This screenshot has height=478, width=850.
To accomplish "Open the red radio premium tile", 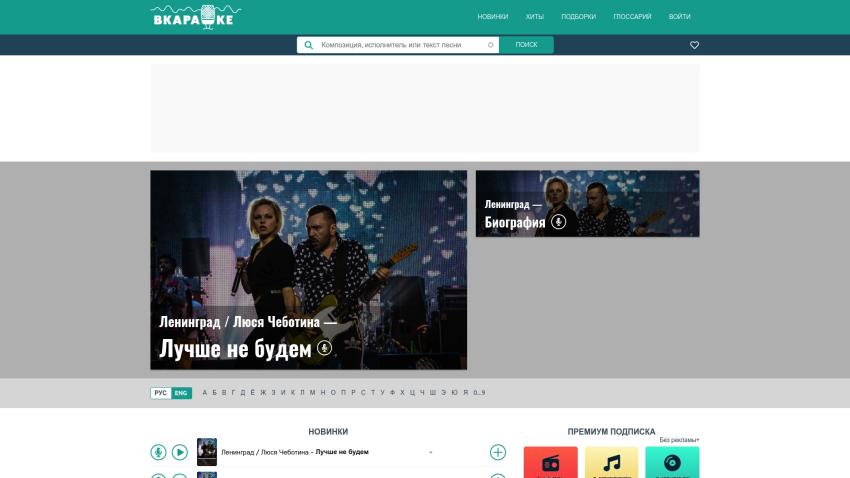I will tap(550, 462).
